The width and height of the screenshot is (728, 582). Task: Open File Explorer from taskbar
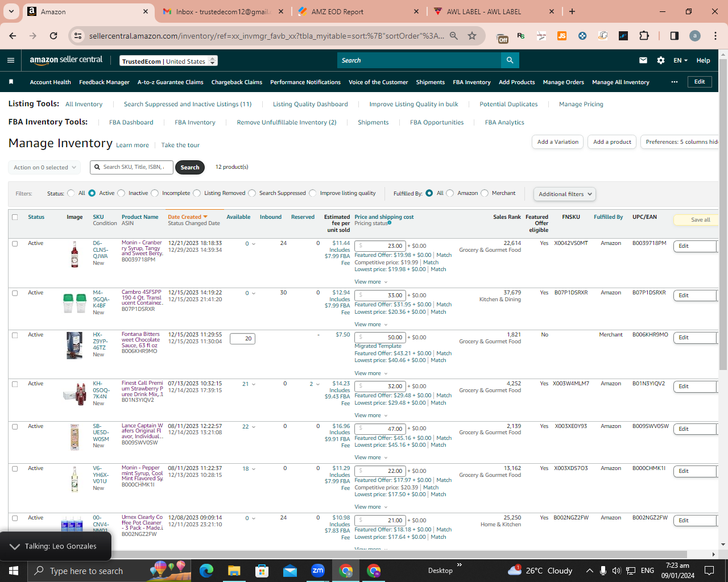pos(234,570)
